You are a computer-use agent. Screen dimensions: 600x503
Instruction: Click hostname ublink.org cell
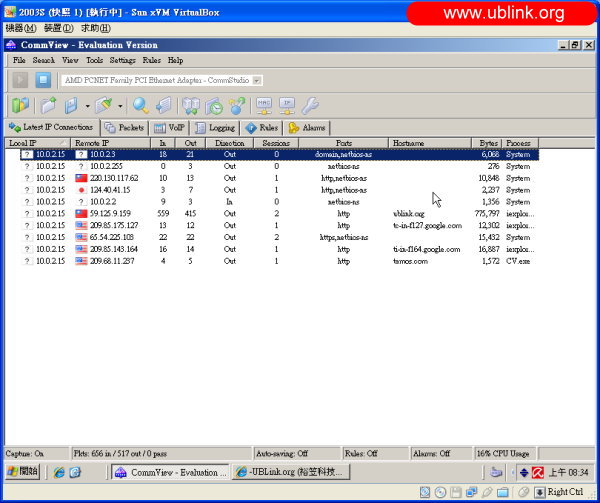click(x=409, y=214)
